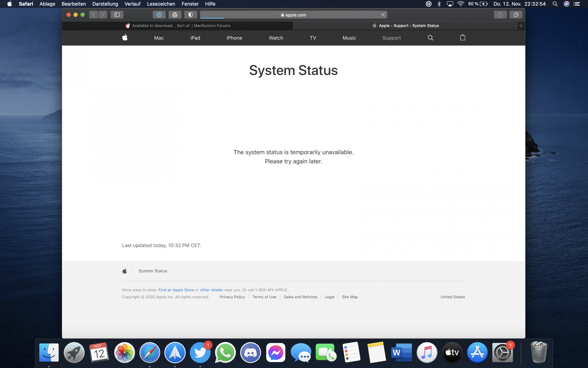Click the shopping bag icon
The width and height of the screenshot is (588, 368).
(462, 38)
